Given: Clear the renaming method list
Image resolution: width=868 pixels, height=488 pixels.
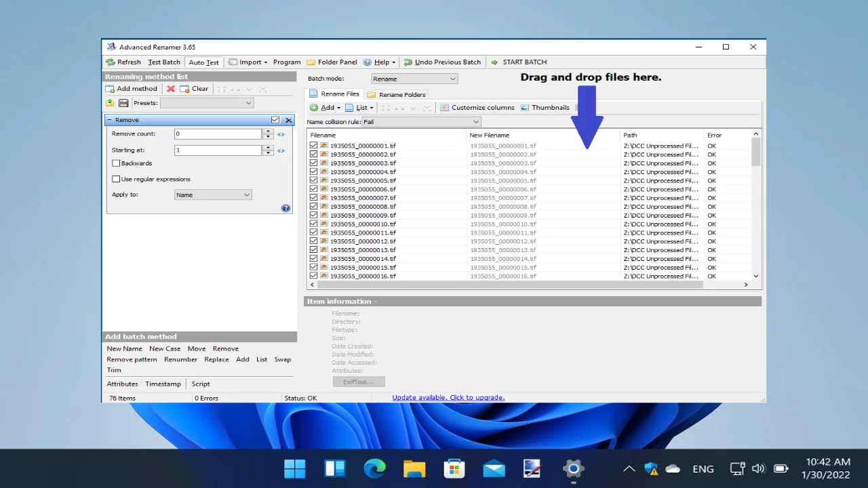Looking at the screenshot, I should point(195,89).
